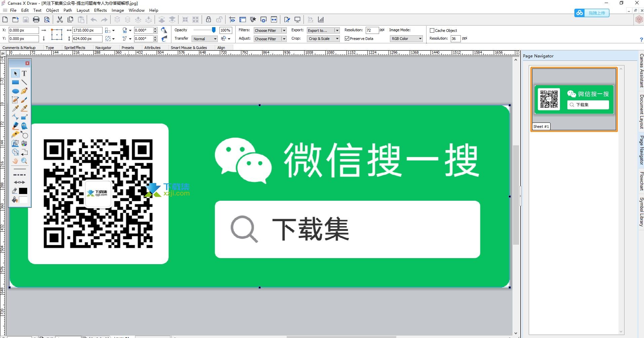
Task: Select the Hand pan tool
Action: (15, 161)
